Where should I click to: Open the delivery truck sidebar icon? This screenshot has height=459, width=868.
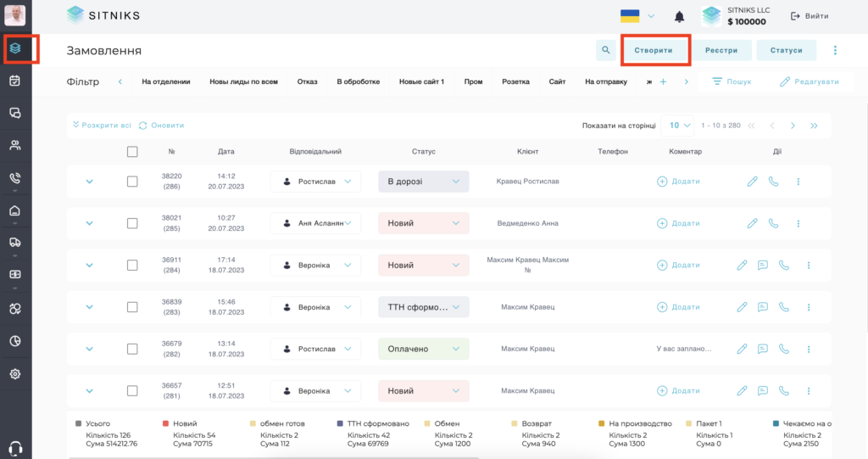pyautogui.click(x=15, y=243)
